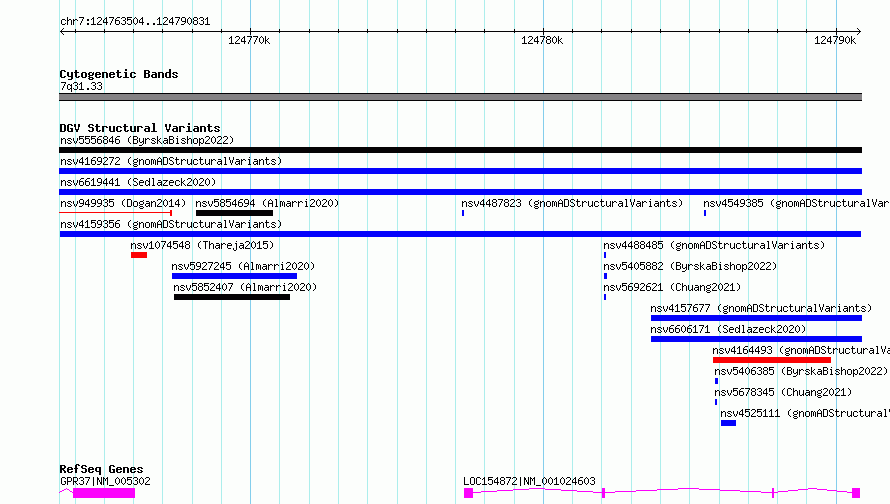
Task: Click the small blue nsv4549385 marker
Action: (x=705, y=213)
